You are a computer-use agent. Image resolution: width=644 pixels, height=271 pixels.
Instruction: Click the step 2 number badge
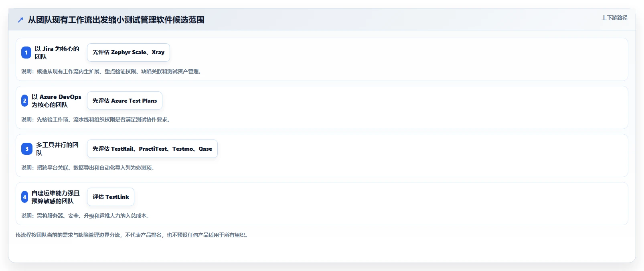(x=25, y=101)
